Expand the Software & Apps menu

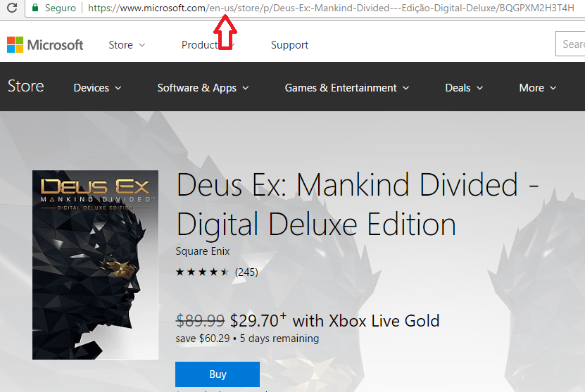(x=203, y=88)
